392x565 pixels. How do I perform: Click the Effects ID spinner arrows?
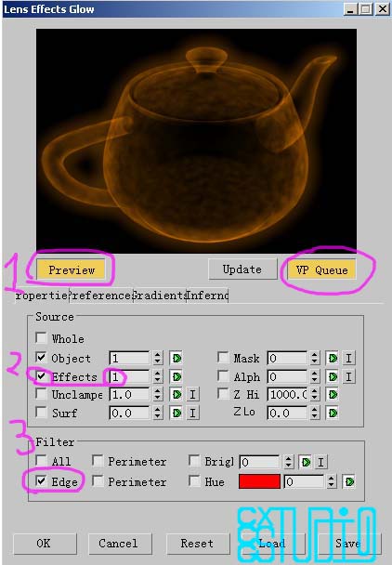(157, 376)
